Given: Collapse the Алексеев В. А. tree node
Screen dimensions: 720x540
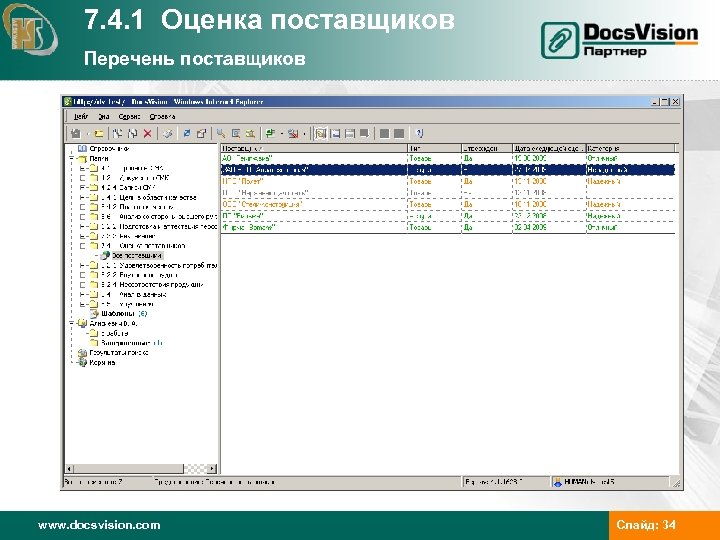Looking at the screenshot, I should 72,323.
